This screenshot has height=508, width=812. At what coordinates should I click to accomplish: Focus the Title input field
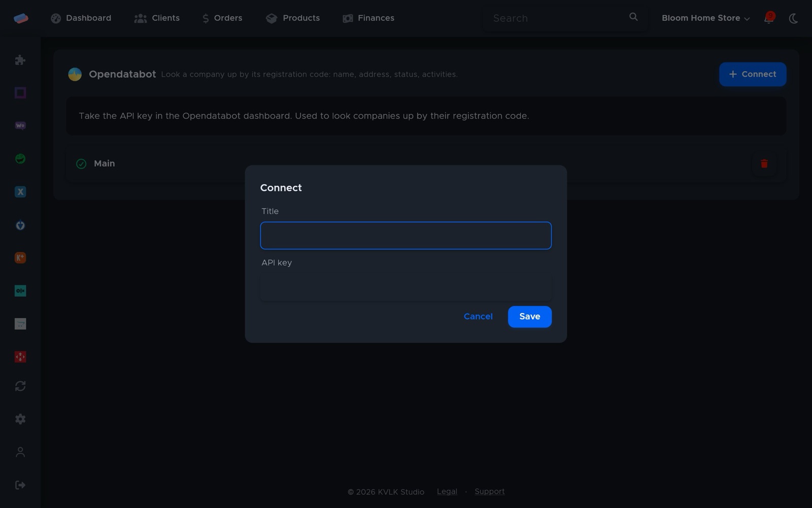[x=405, y=236]
